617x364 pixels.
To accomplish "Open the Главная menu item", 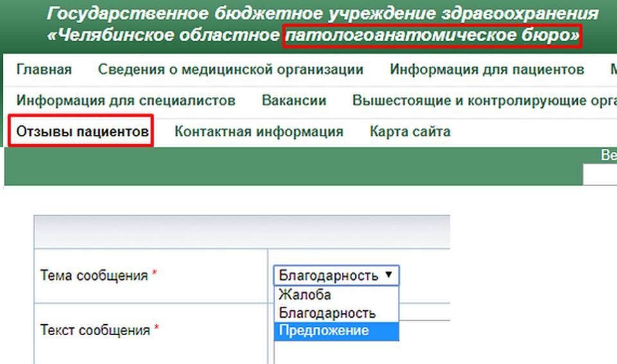I will pos(44,69).
